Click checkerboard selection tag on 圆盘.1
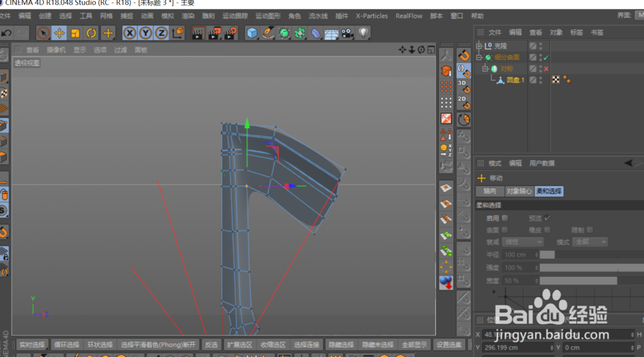This screenshot has width=644, height=357. coord(556,80)
